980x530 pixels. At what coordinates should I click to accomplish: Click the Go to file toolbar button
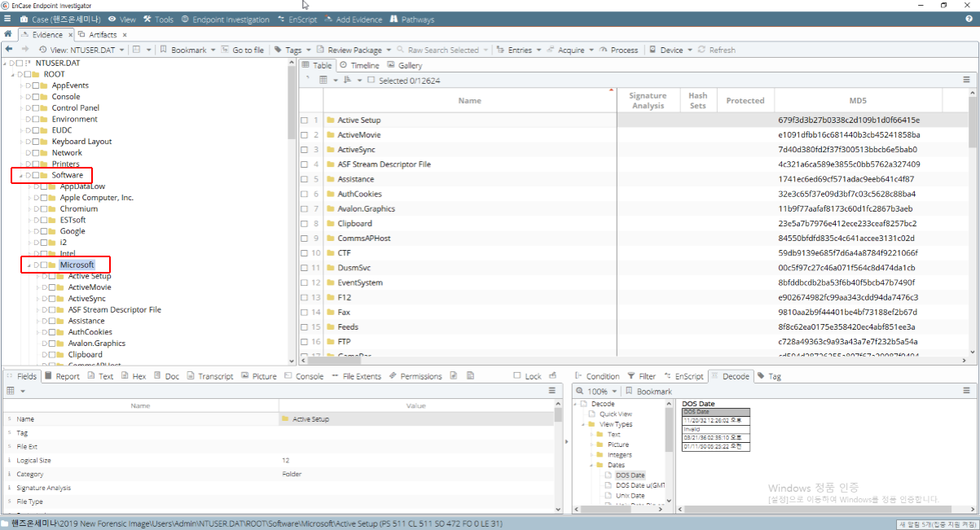tap(242, 50)
